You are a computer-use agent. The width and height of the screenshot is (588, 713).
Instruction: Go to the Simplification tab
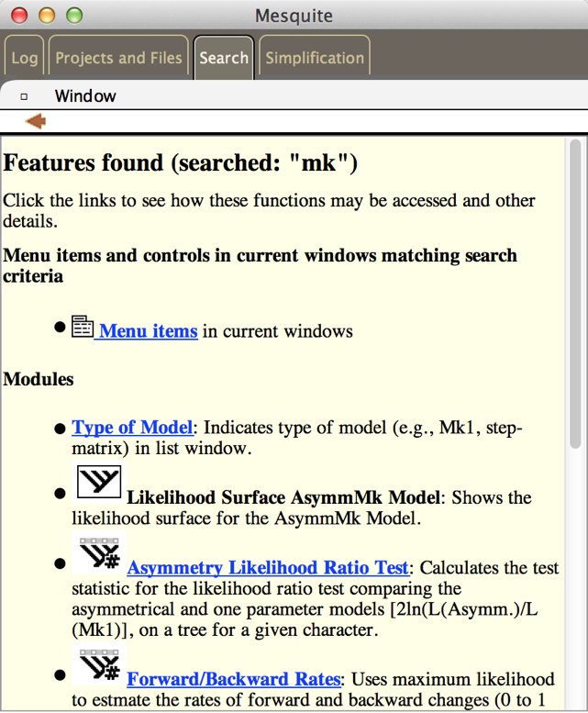click(315, 58)
